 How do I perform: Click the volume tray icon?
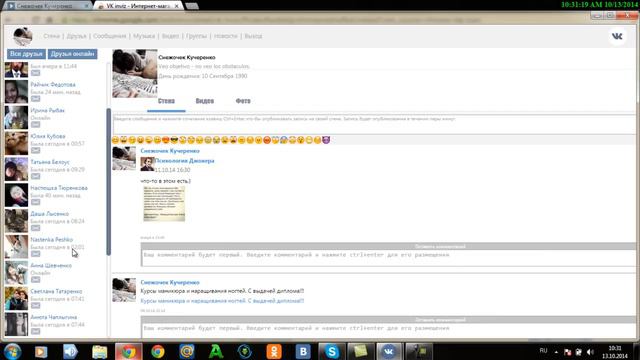tap(590, 351)
